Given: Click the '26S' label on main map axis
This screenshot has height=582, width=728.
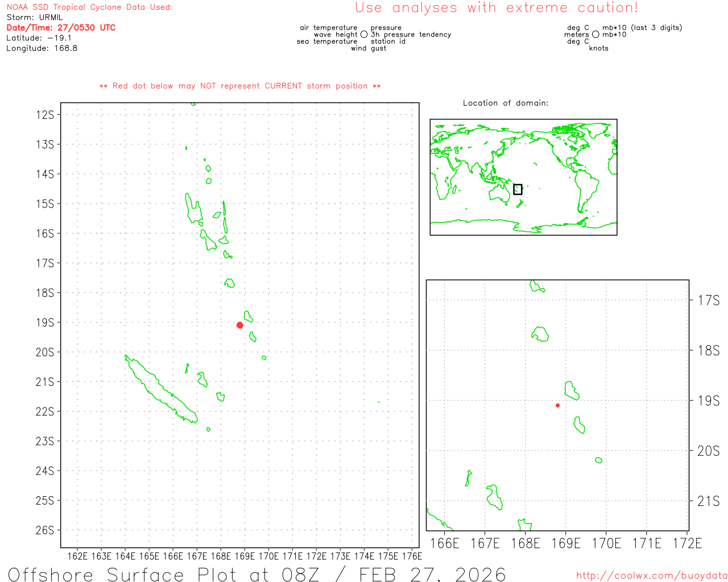Looking at the screenshot, I should [45, 530].
